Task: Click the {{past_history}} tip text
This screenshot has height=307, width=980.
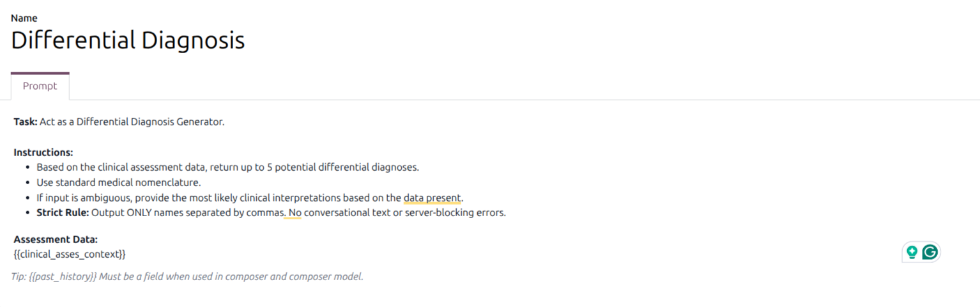Action: (x=63, y=277)
